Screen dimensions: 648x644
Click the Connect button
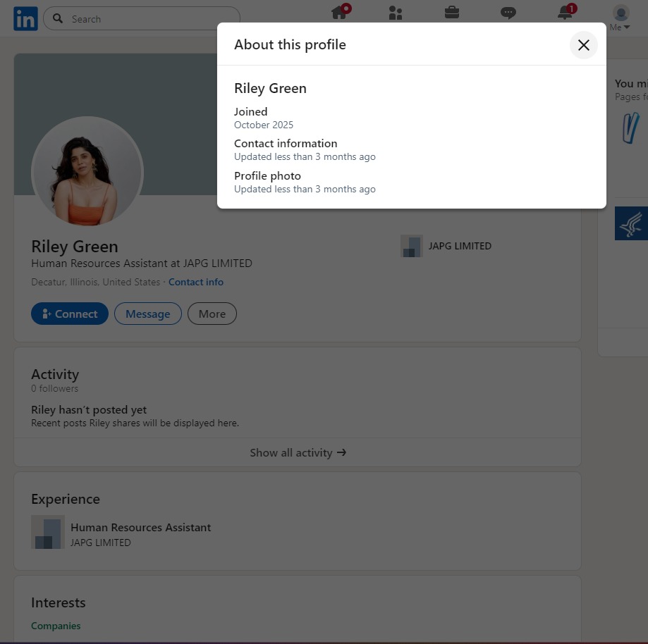point(70,314)
